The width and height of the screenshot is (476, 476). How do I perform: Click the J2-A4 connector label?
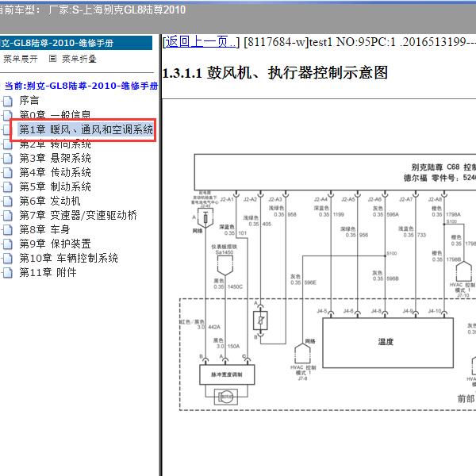(x=321, y=199)
